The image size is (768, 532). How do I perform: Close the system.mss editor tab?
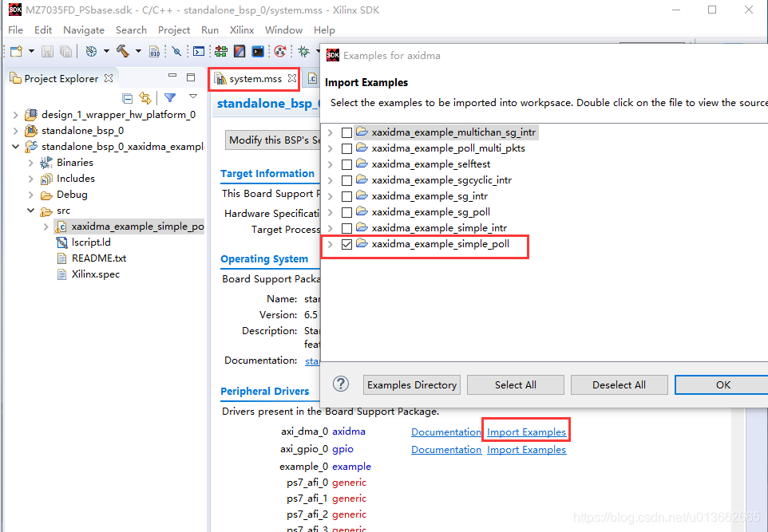[x=292, y=78]
